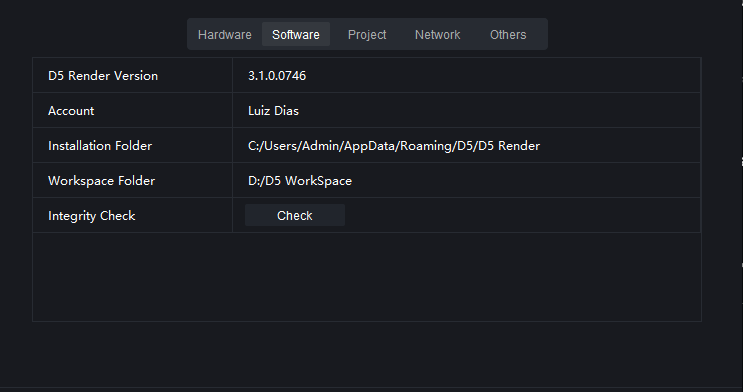
Task: Run the Integrity Check button
Action: click(x=295, y=216)
